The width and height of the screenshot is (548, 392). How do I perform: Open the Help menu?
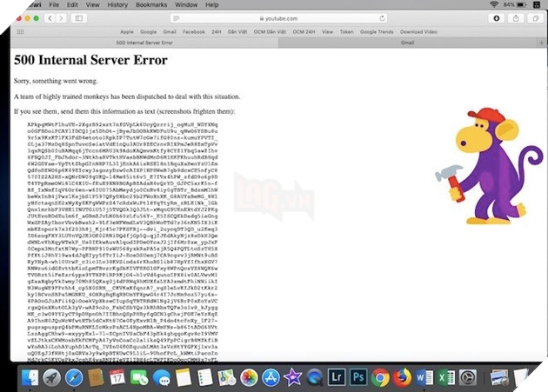(211, 4)
